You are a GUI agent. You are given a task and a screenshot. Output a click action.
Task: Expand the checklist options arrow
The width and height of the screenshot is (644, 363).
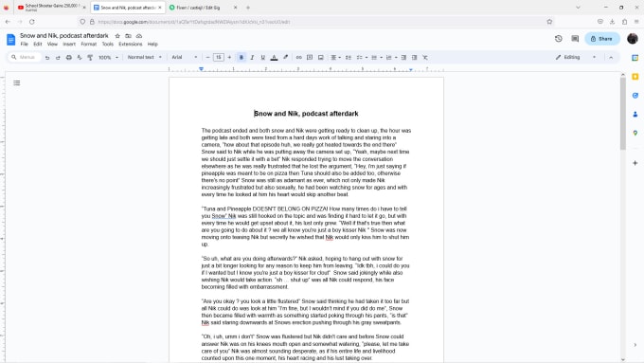click(367, 58)
